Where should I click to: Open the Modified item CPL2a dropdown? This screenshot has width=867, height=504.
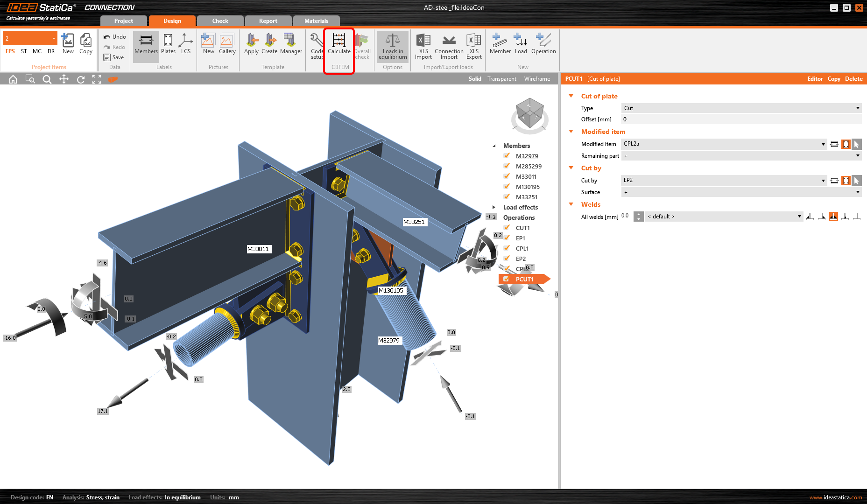724,144
